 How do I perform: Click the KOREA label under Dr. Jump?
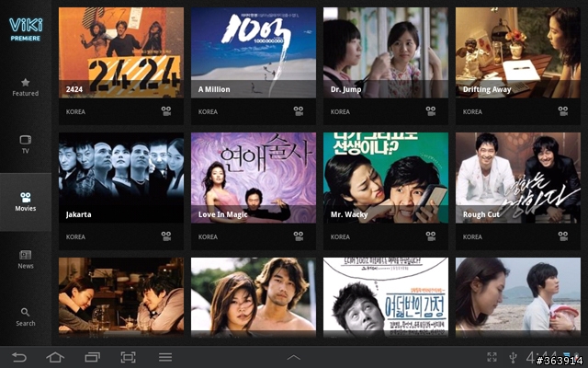pyautogui.click(x=341, y=111)
